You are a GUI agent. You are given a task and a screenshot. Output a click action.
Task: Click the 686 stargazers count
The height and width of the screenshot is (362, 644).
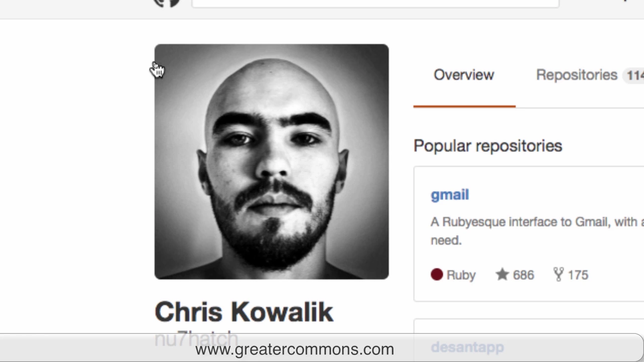pyautogui.click(x=523, y=275)
